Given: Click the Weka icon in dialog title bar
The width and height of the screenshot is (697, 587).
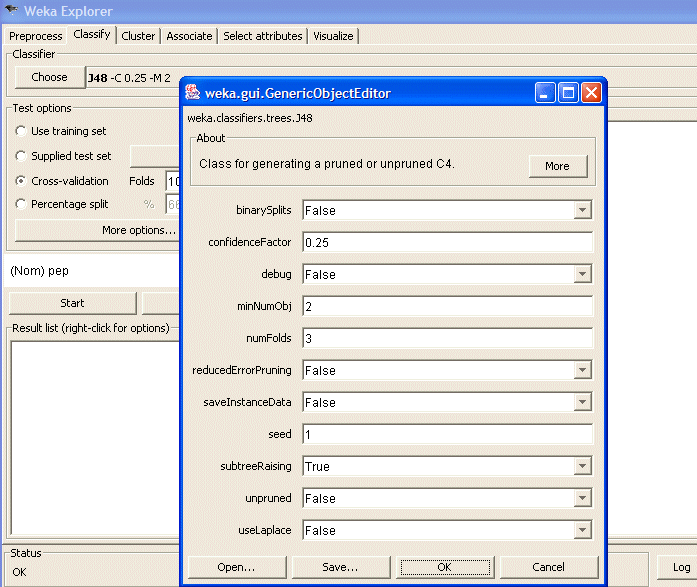Looking at the screenshot, I should pos(194,93).
